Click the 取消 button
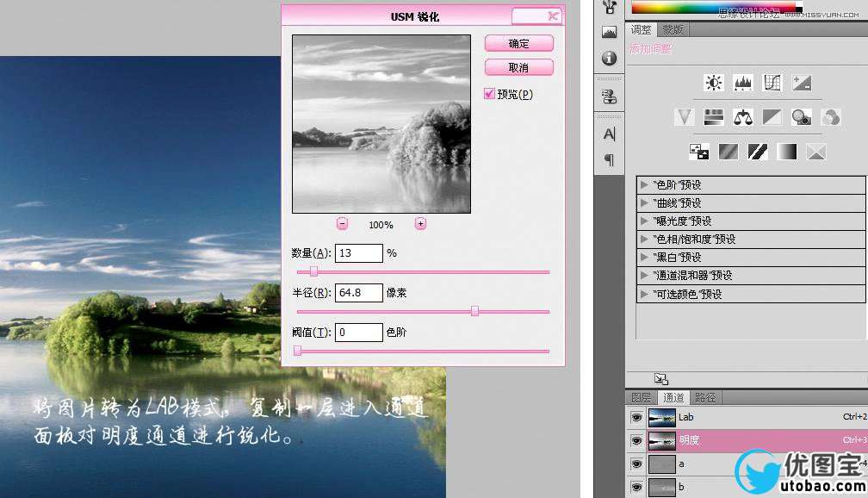Screen dimensions: 868x498 pyautogui.click(x=518, y=67)
